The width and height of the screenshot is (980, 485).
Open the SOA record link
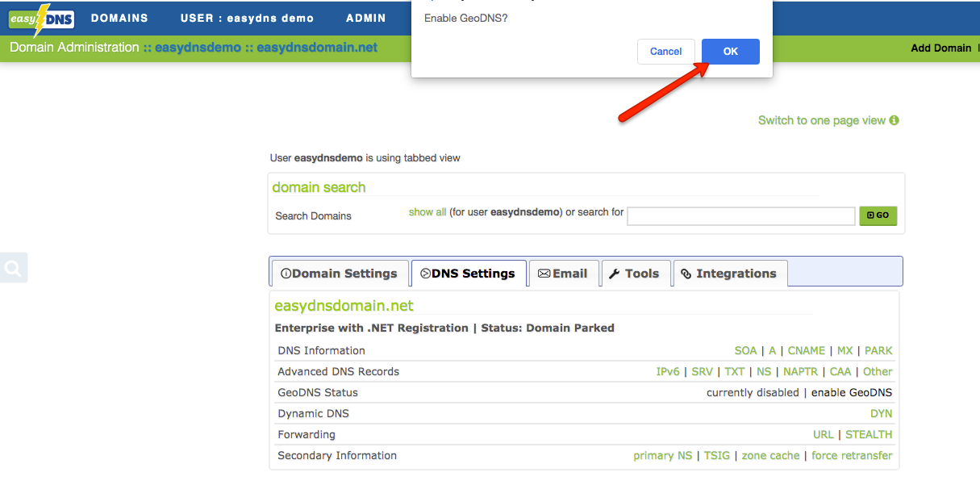(x=744, y=350)
